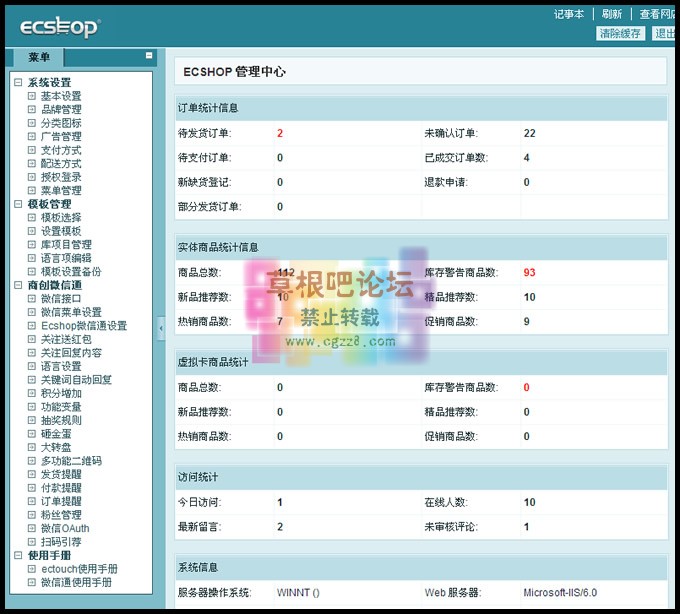The height and width of the screenshot is (614, 680).
Task: Open 抽奖规则 menu item
Action: coord(61,420)
